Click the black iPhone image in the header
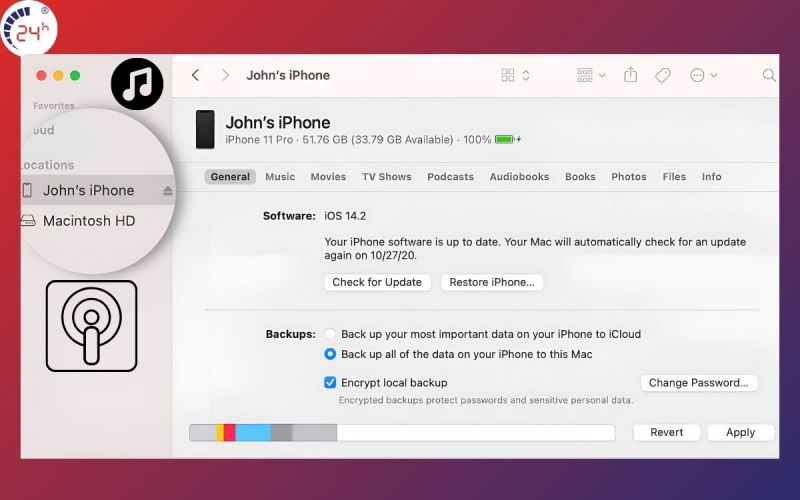 tap(205, 130)
